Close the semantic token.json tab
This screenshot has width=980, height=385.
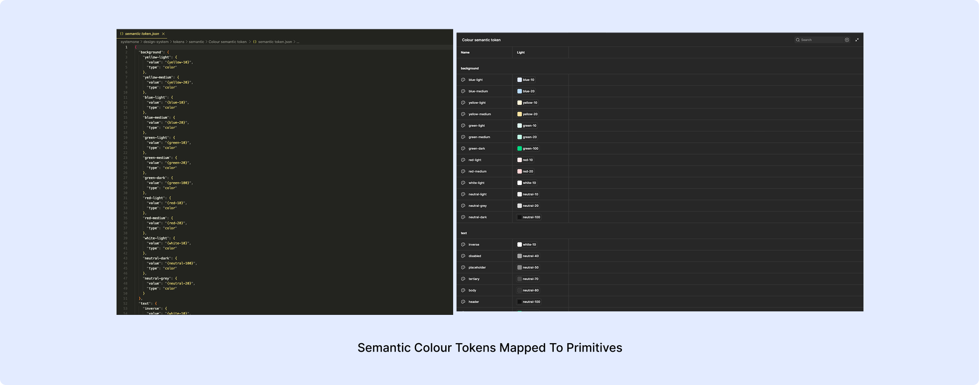(x=163, y=34)
